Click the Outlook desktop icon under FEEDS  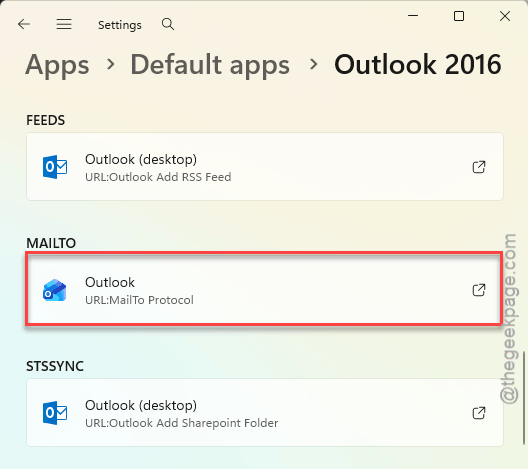click(55, 167)
